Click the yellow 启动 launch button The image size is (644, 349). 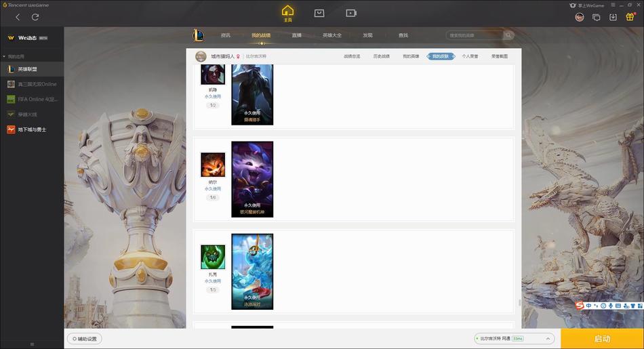point(602,339)
